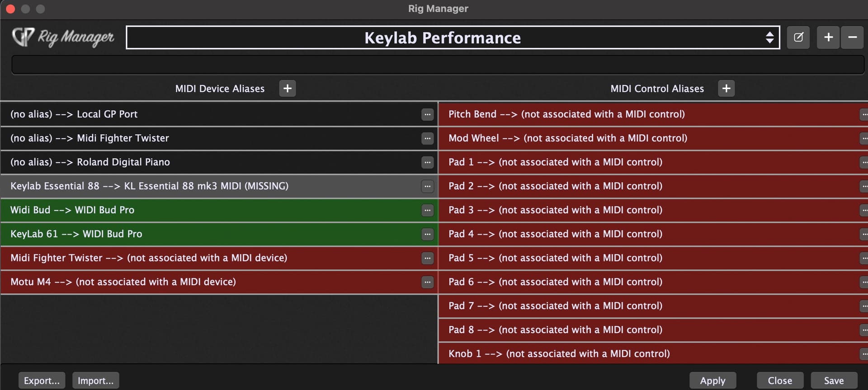Select the Mod Wheel control alias

[653, 138]
